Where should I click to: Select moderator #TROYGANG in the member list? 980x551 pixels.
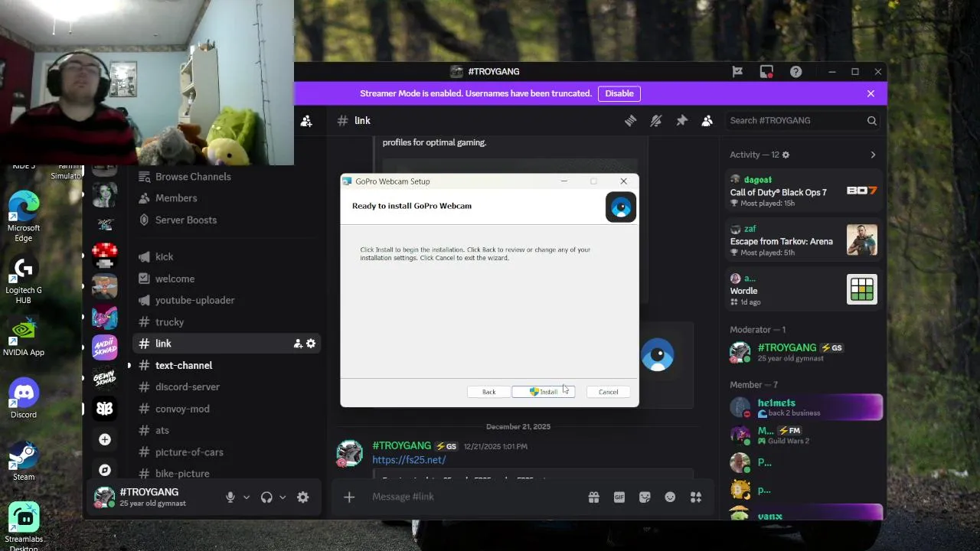804,352
